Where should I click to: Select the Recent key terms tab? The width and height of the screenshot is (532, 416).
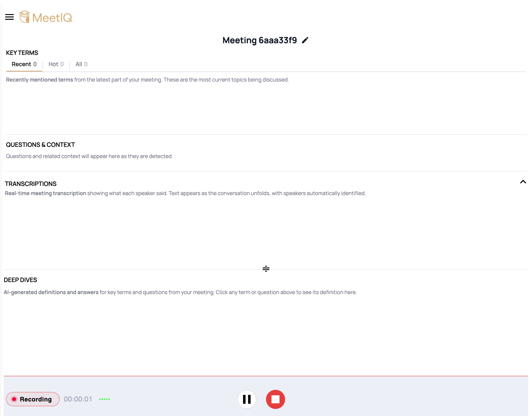[x=24, y=64]
